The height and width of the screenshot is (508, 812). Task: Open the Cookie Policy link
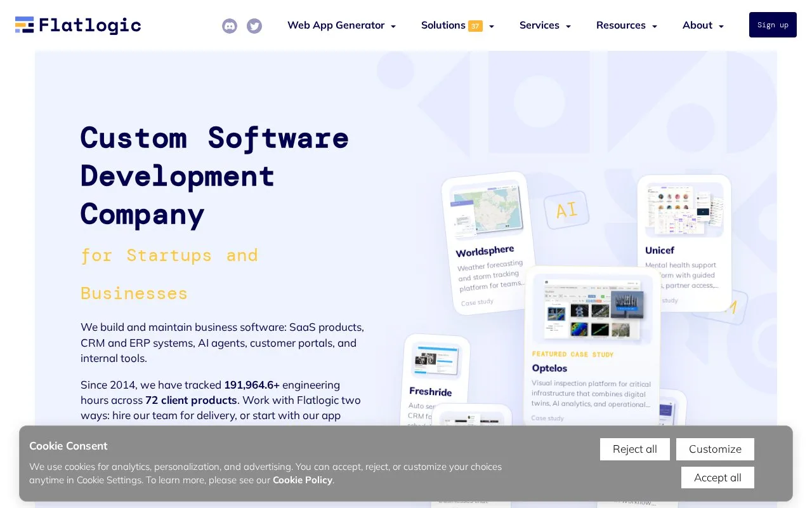(303, 480)
